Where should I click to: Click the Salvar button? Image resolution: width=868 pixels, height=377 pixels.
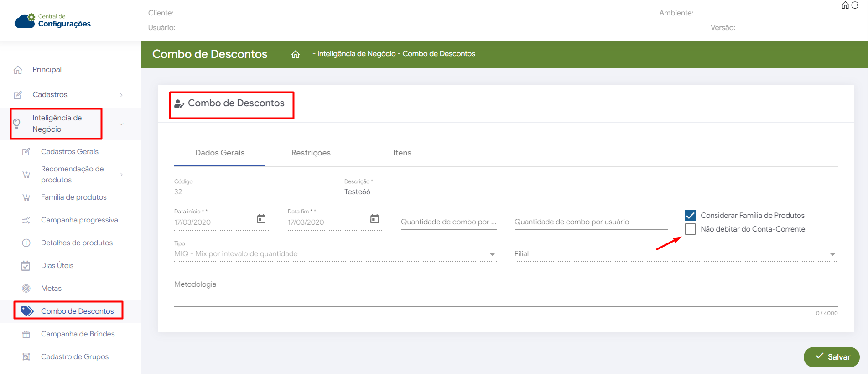click(x=832, y=357)
